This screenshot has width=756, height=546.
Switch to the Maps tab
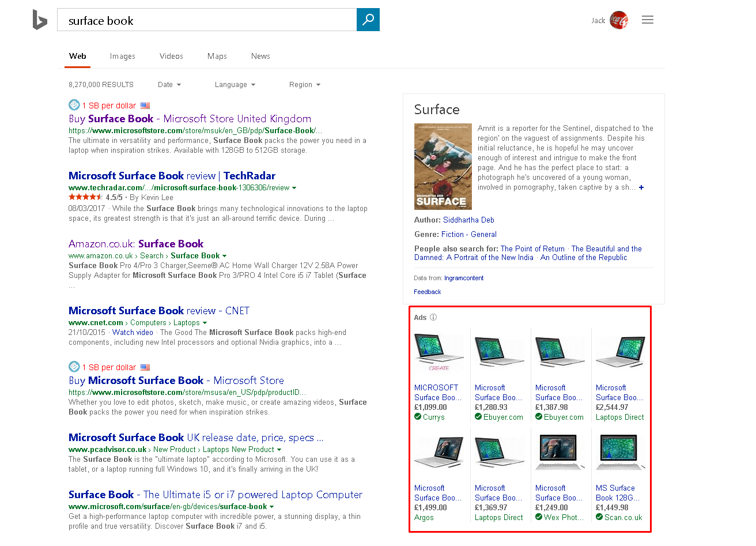[217, 56]
